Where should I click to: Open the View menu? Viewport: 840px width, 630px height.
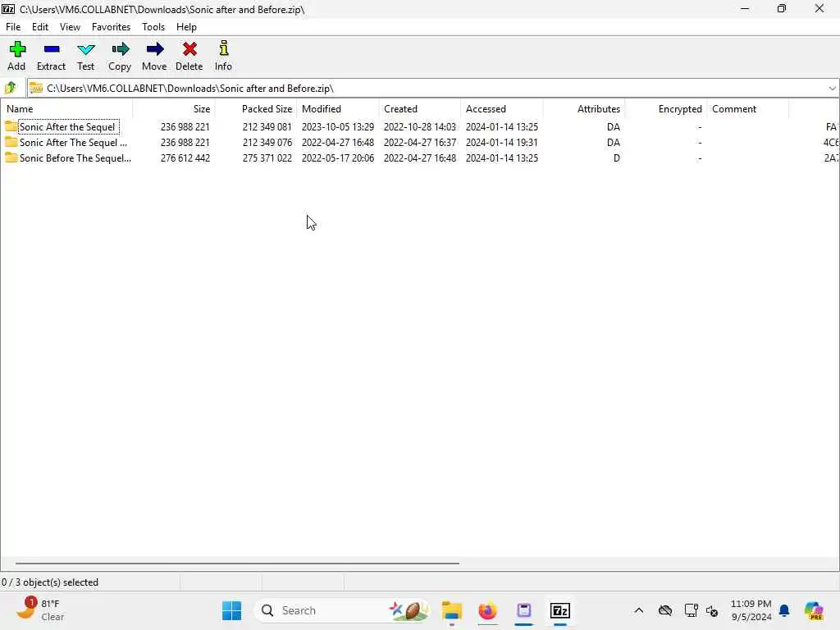click(x=70, y=27)
